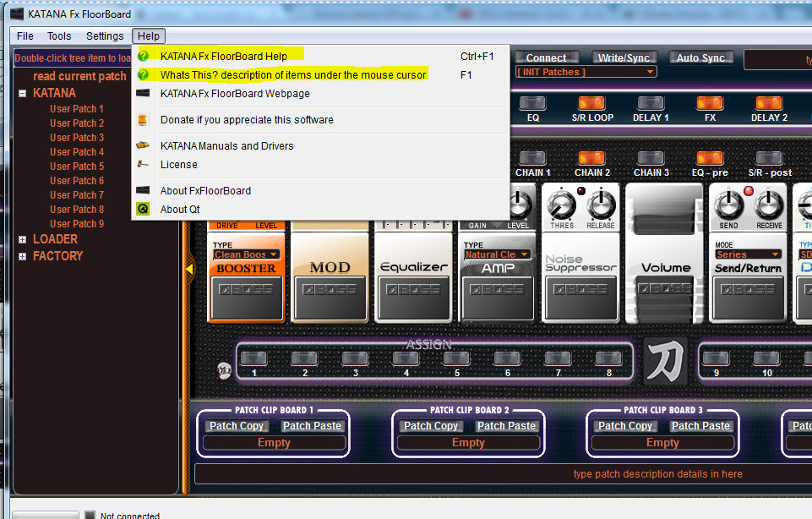Open the AMP TYPE dropdown showing Natural Clean
The width and height of the screenshot is (812, 519).
497,254
